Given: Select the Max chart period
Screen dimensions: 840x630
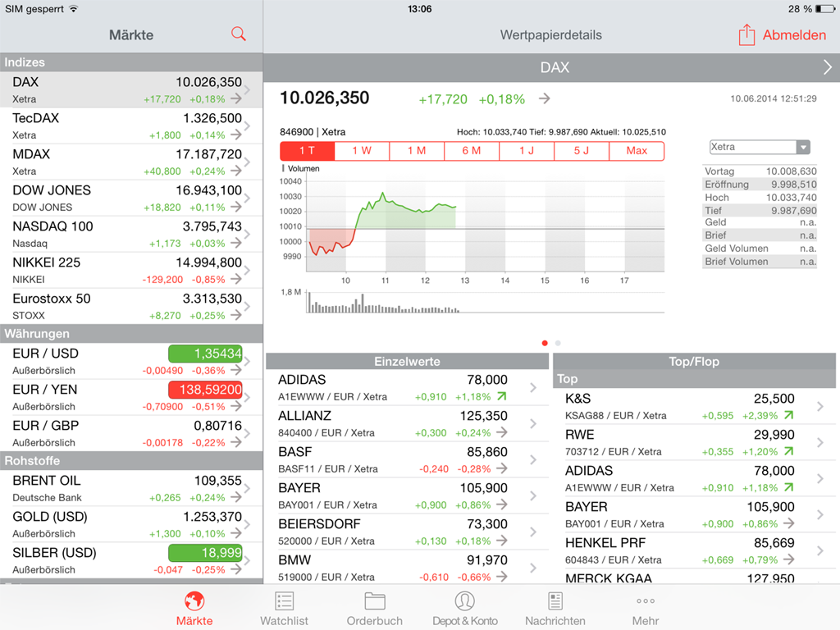Looking at the screenshot, I should point(637,151).
